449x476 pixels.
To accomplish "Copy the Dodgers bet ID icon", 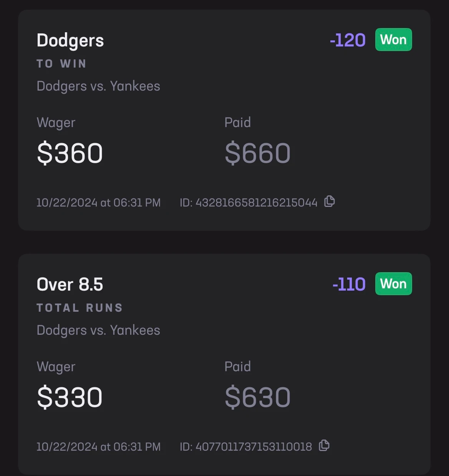I will point(330,201).
